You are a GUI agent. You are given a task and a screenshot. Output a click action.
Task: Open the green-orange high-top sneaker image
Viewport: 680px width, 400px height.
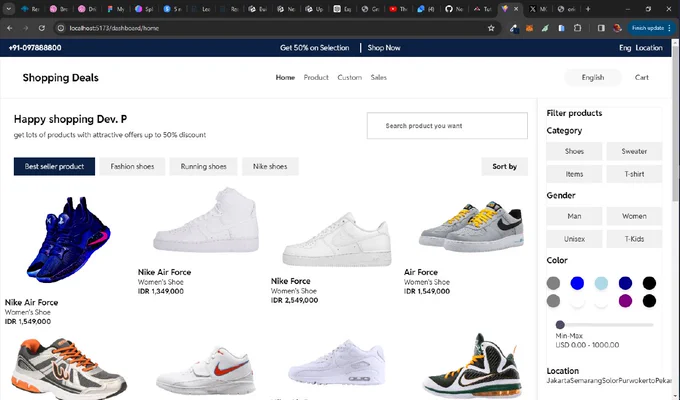[473, 366]
